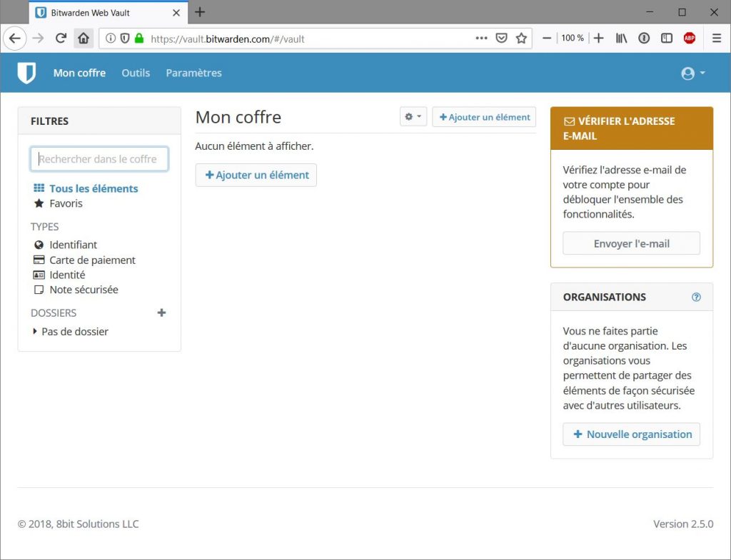Click the browser home icon
The height and width of the screenshot is (560, 731).
click(84, 39)
